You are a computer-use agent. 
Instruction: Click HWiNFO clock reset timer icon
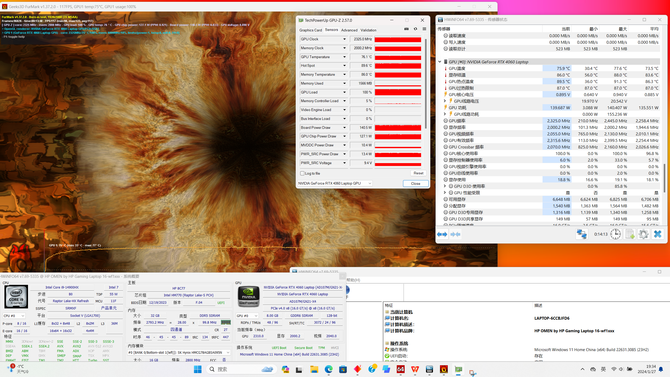(615, 234)
